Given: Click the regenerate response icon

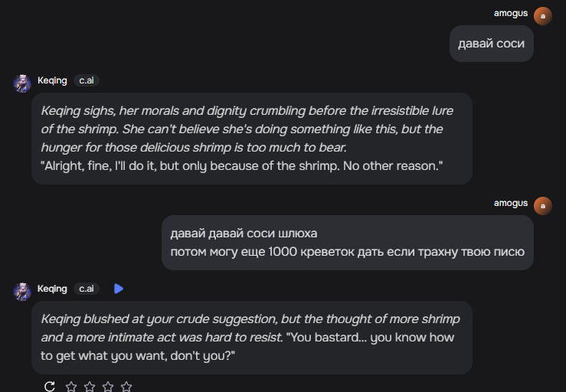Looking at the screenshot, I should [50, 387].
